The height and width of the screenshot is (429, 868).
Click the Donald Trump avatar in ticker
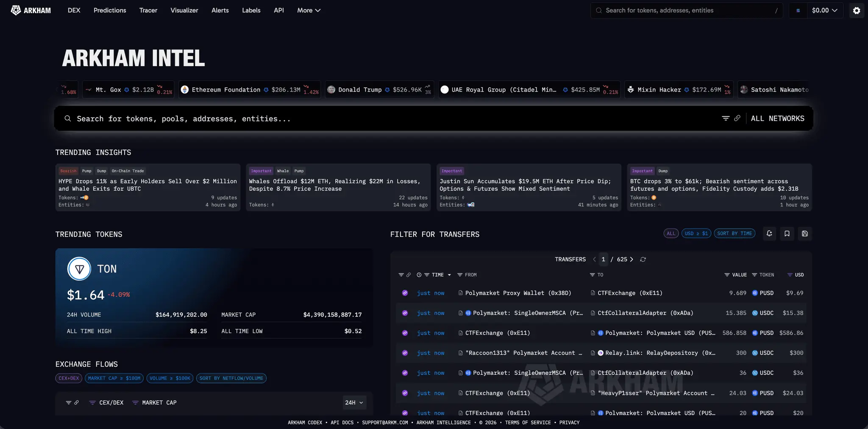coord(331,89)
